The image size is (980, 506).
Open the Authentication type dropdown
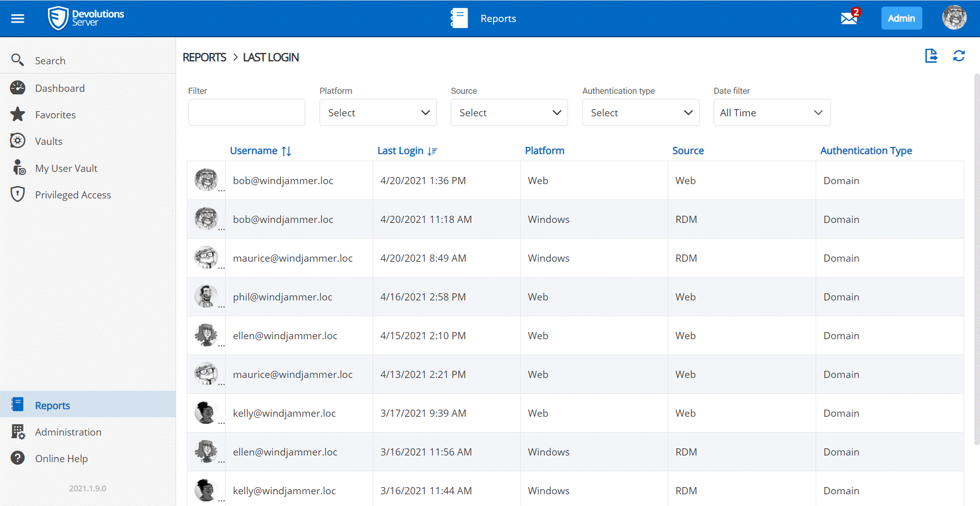coord(641,113)
